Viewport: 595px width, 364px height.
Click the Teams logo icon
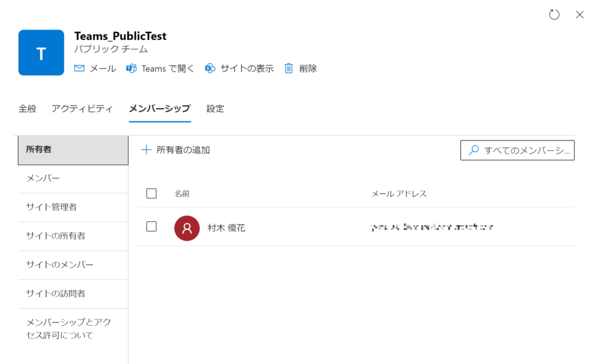tap(131, 69)
